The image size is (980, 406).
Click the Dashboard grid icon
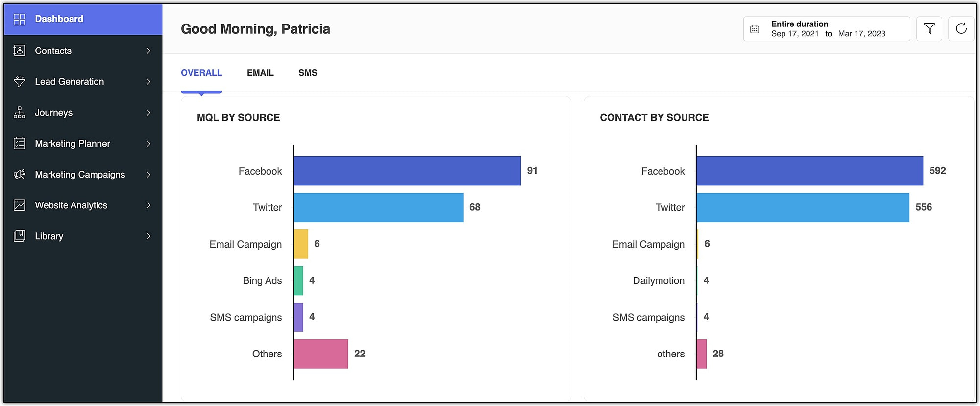coord(20,19)
